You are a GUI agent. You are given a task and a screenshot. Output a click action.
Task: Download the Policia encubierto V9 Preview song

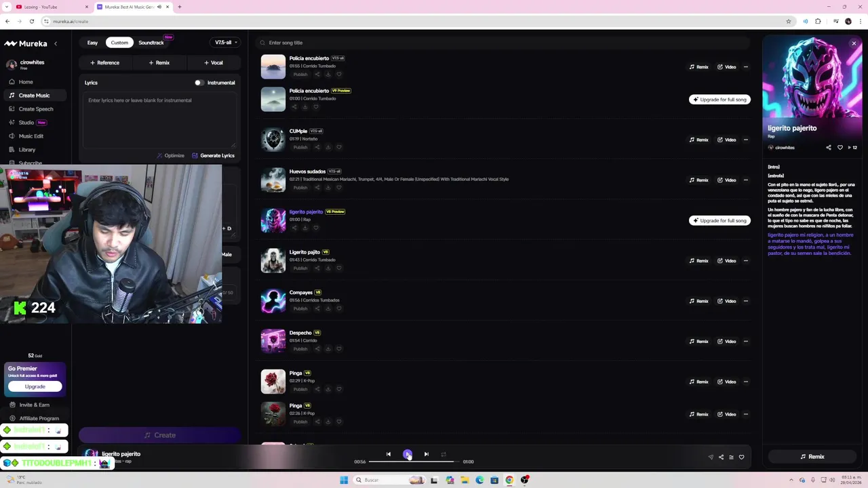pos(304,106)
